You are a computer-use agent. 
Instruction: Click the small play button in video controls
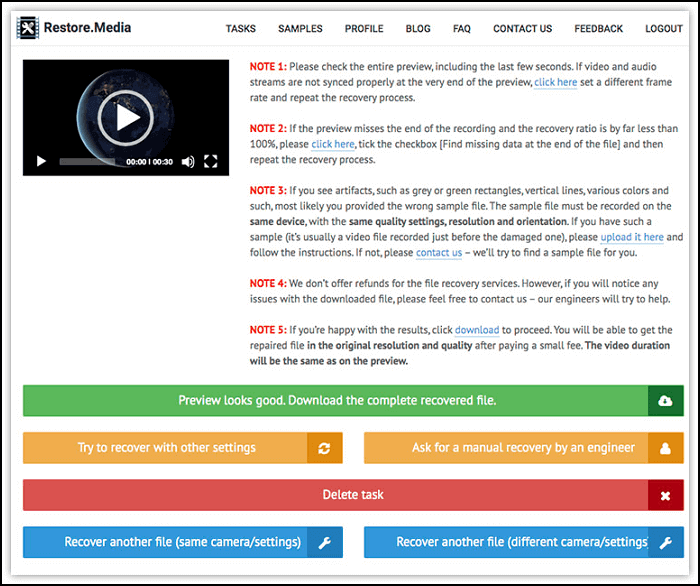point(41,161)
